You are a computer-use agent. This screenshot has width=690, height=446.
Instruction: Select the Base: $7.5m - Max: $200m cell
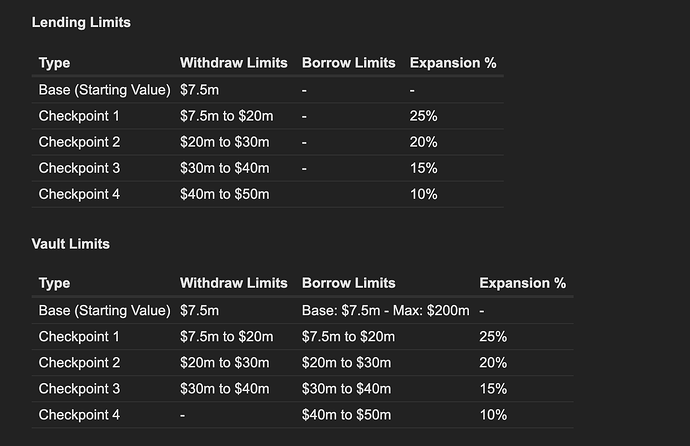tap(385, 311)
